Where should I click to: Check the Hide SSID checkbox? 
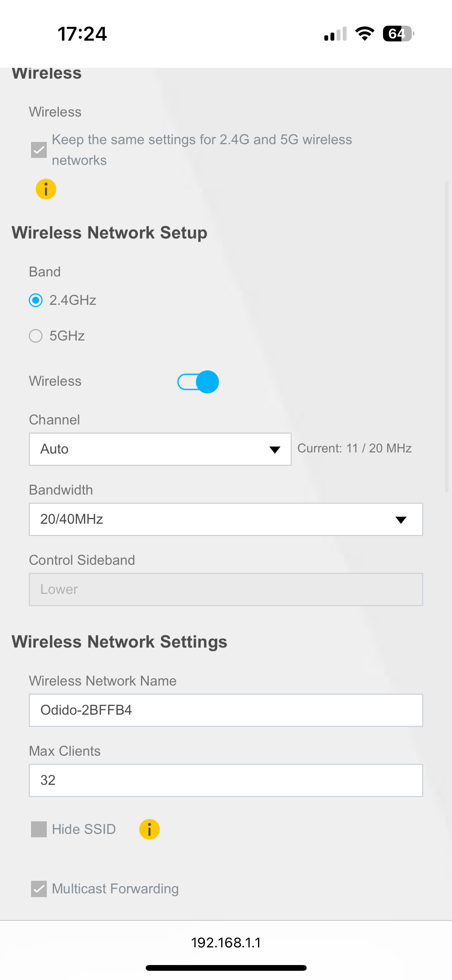point(39,829)
